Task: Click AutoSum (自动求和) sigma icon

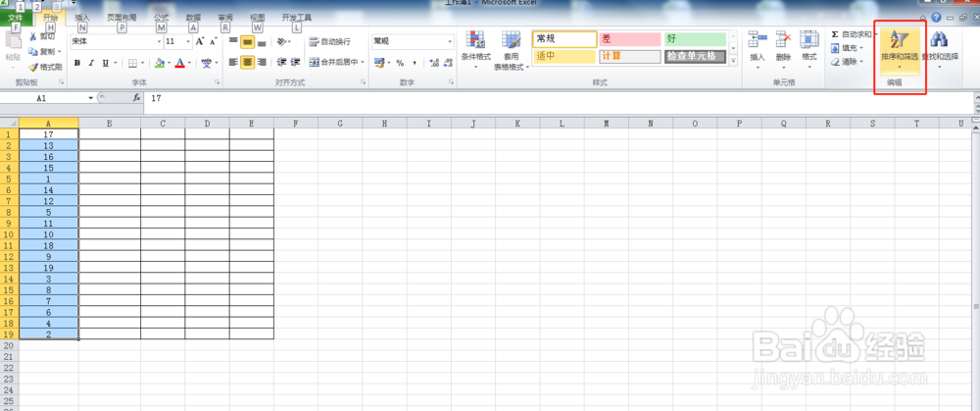Action: pyautogui.click(x=834, y=34)
